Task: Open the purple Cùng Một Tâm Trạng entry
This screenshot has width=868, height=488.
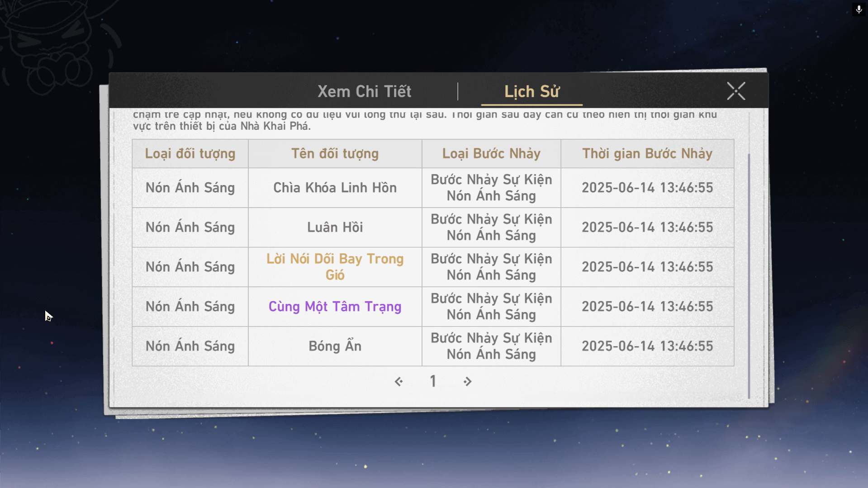Action: (335, 307)
